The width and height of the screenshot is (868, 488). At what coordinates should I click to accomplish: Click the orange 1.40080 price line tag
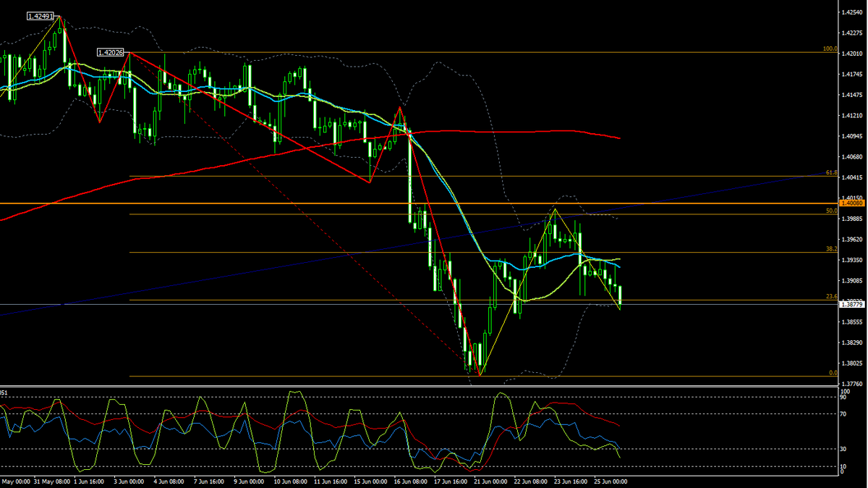[852, 203]
